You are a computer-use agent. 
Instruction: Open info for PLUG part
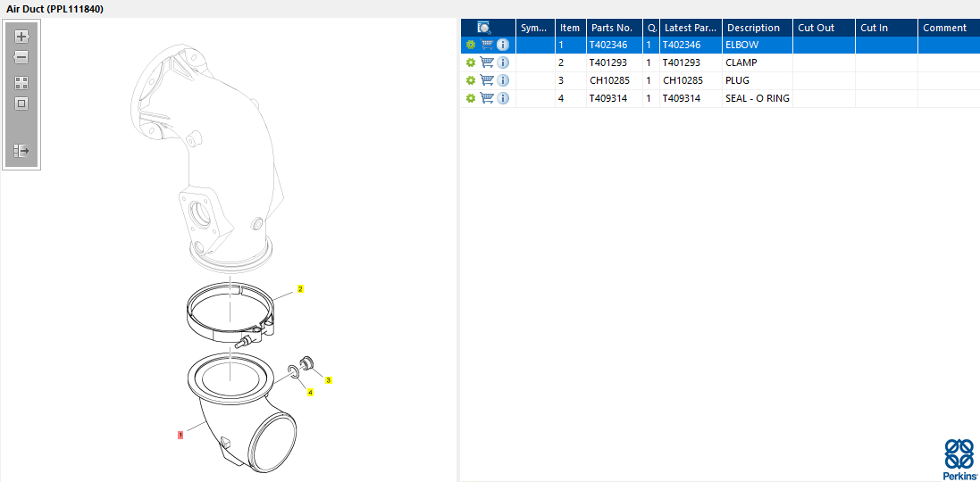point(503,80)
